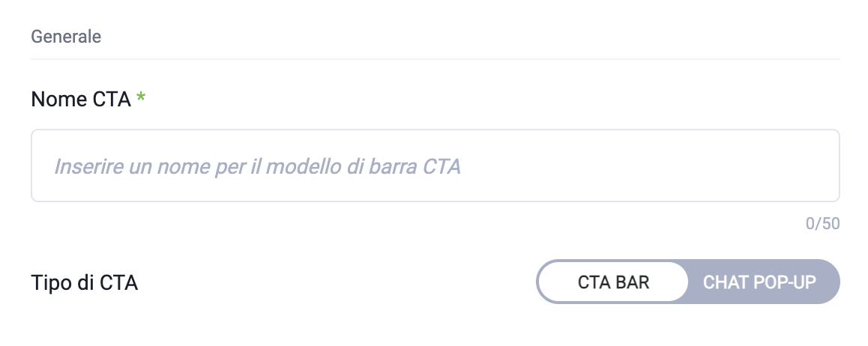The width and height of the screenshot is (868, 346).
Task: Enable the chat pop-up CTA type
Action: point(759,282)
